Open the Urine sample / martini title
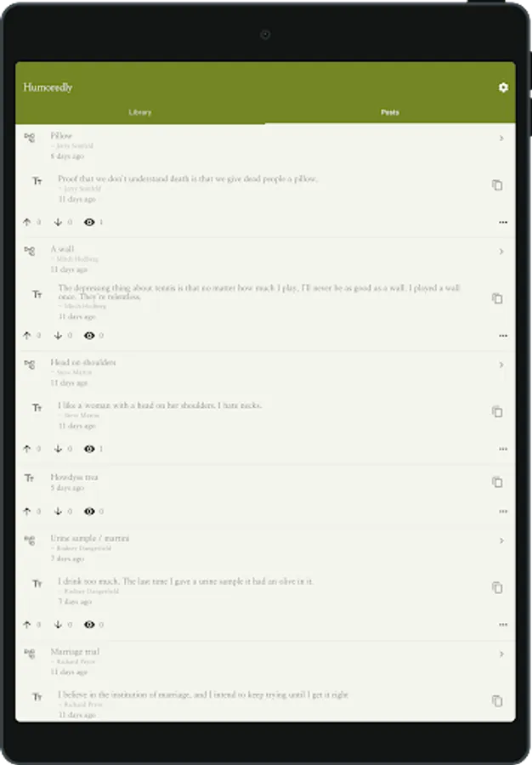 (90, 538)
